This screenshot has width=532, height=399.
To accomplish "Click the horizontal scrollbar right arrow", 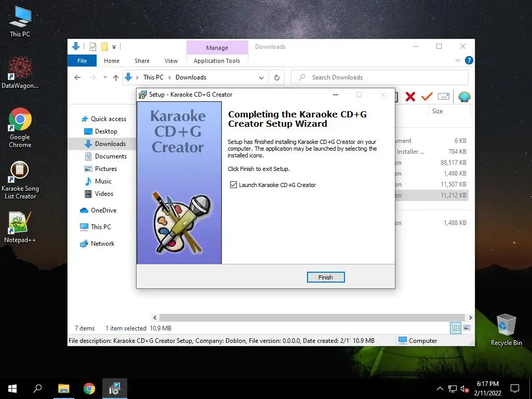I will 470,317.
